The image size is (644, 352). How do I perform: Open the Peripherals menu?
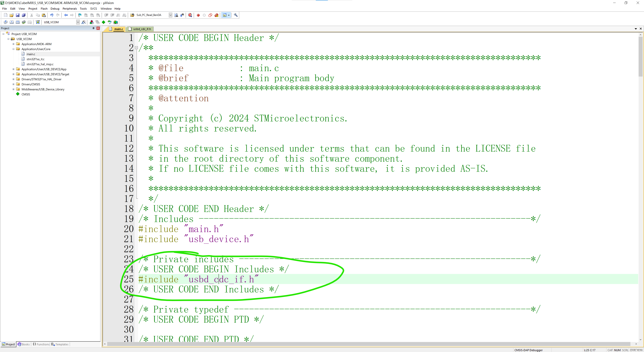click(69, 9)
